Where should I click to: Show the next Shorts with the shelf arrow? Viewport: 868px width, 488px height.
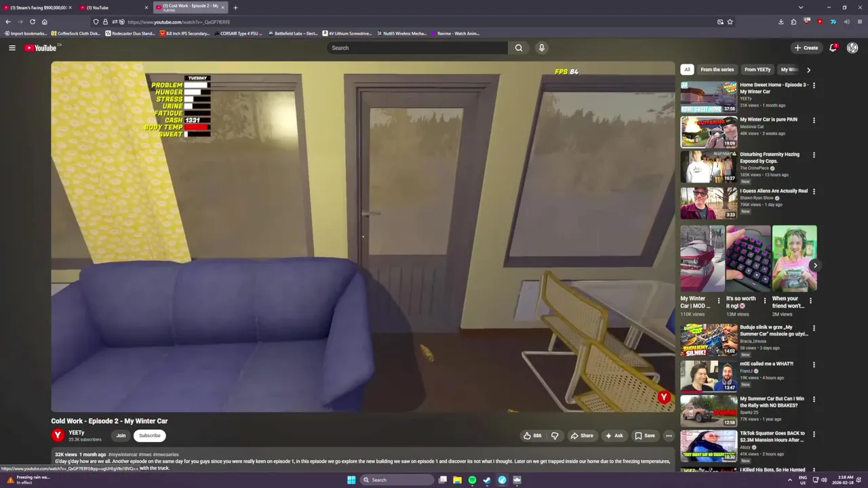coord(814,266)
